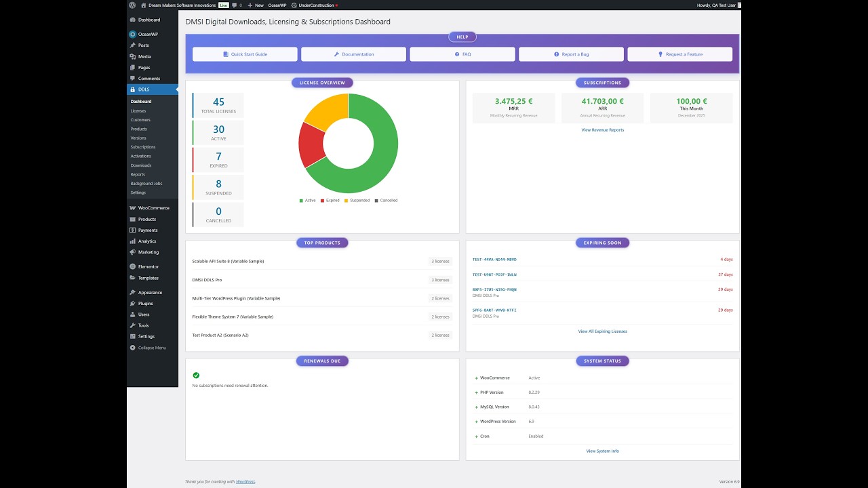The width and height of the screenshot is (868, 488).
Task: Open OceanWP in the top admin bar
Action: [277, 5]
